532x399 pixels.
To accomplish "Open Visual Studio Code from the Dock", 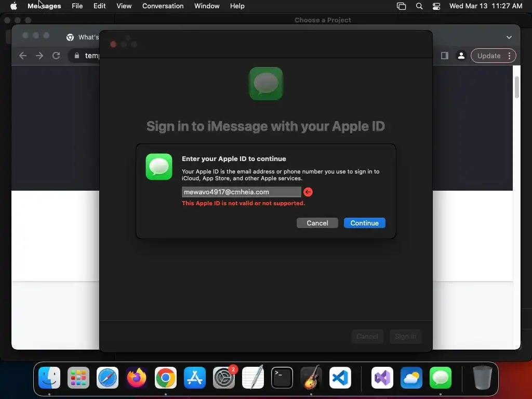I will pyautogui.click(x=340, y=378).
